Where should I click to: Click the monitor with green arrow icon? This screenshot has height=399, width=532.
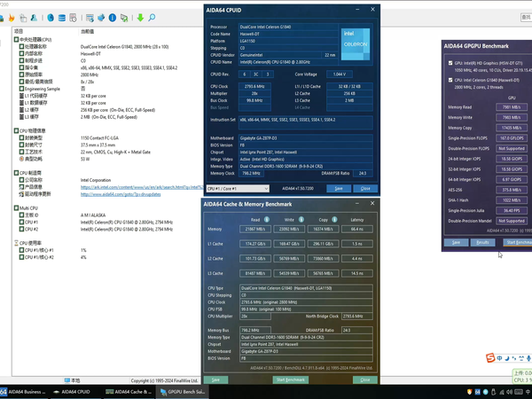pos(124,18)
